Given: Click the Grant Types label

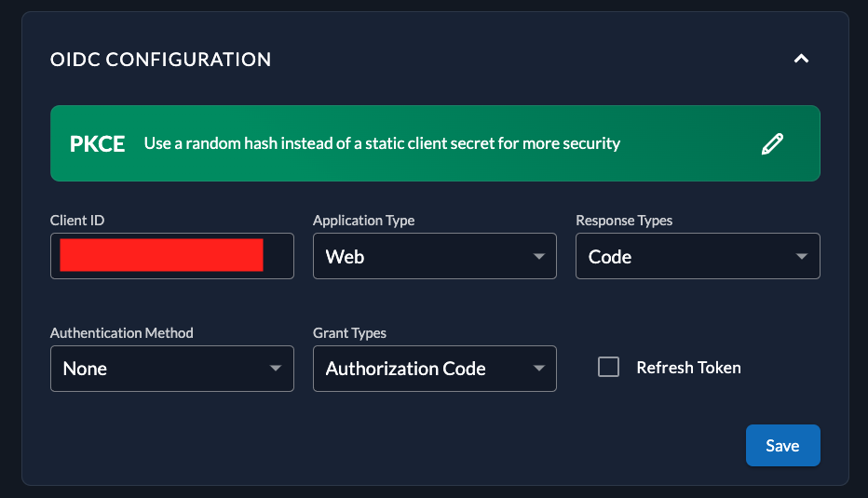Looking at the screenshot, I should [x=349, y=333].
